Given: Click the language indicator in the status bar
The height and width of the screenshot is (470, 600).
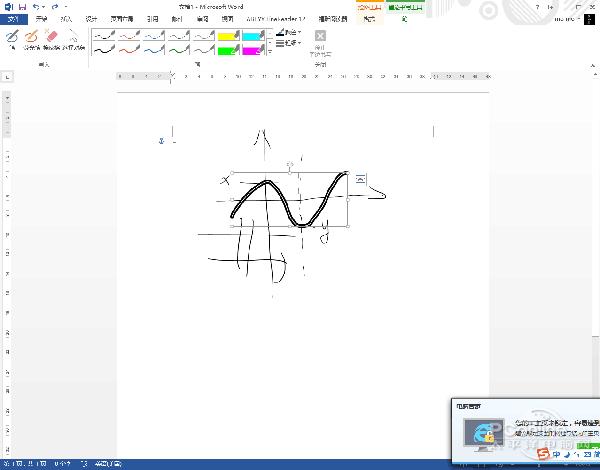Looking at the screenshot, I should point(108,464).
